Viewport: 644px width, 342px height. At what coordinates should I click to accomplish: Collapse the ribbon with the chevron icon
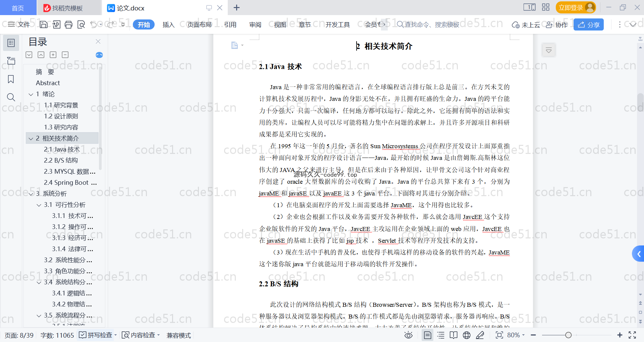tap(633, 24)
